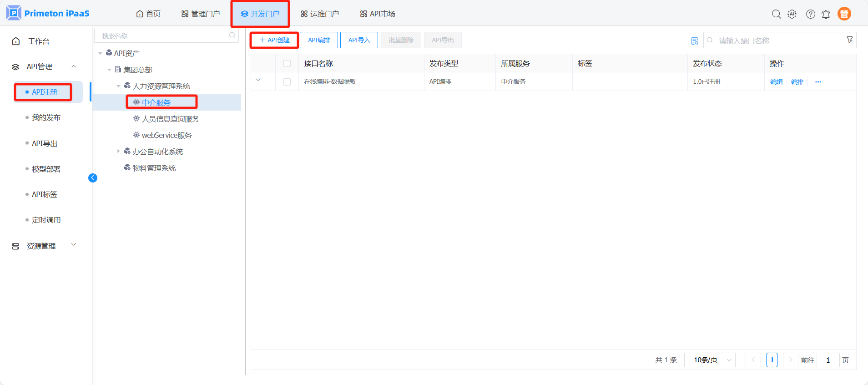Expand the 办公自动化系统 tree node

tap(118, 151)
